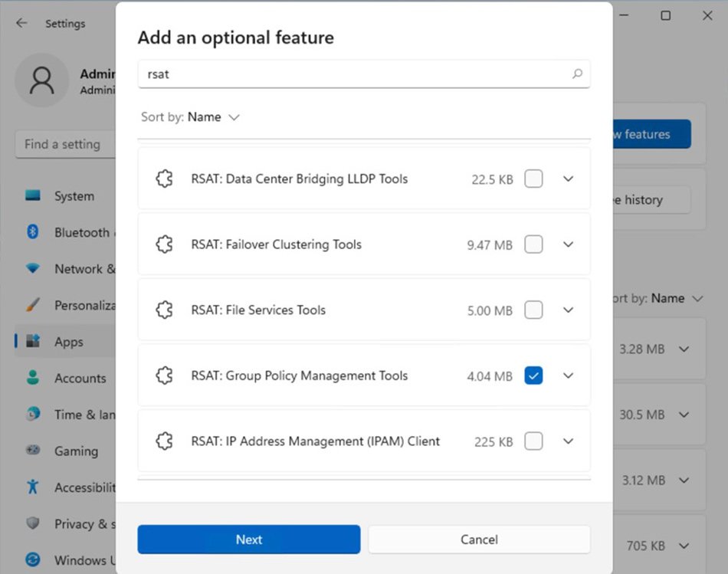Click the System monitor icon in sidebar
The image size is (728, 574).
click(x=33, y=196)
